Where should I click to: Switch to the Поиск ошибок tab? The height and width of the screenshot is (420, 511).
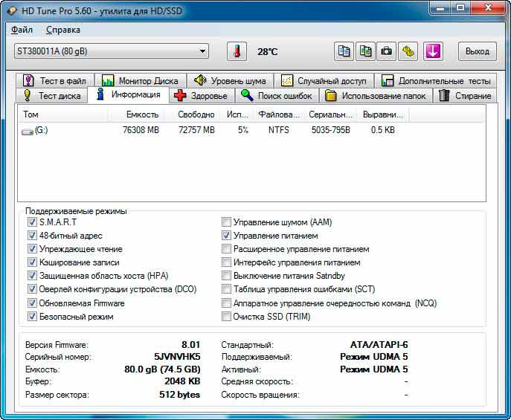[277, 96]
